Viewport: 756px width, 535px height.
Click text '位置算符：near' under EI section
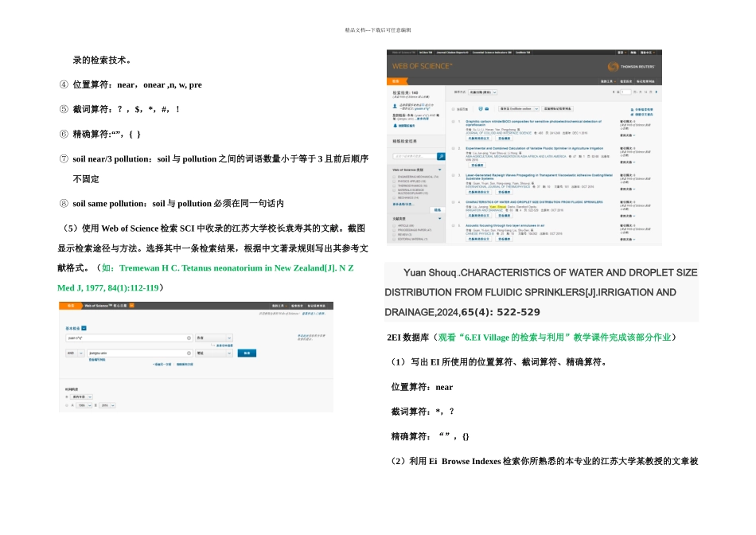click(422, 387)
